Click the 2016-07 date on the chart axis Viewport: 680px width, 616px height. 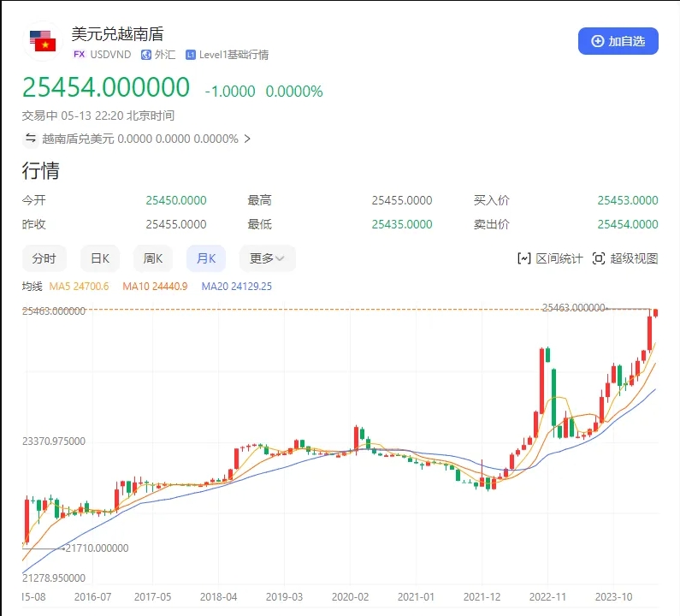[x=93, y=597]
